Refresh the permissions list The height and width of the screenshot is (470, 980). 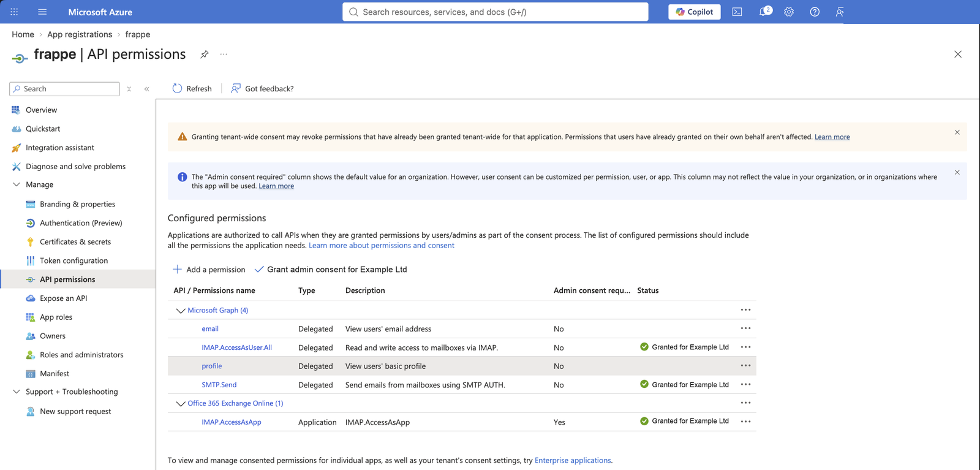pyautogui.click(x=192, y=88)
